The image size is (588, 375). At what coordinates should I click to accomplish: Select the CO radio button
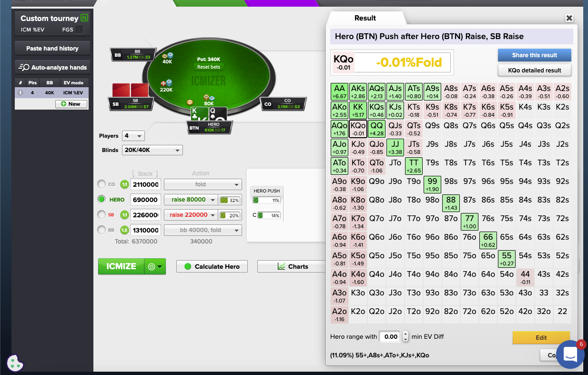[x=101, y=184]
